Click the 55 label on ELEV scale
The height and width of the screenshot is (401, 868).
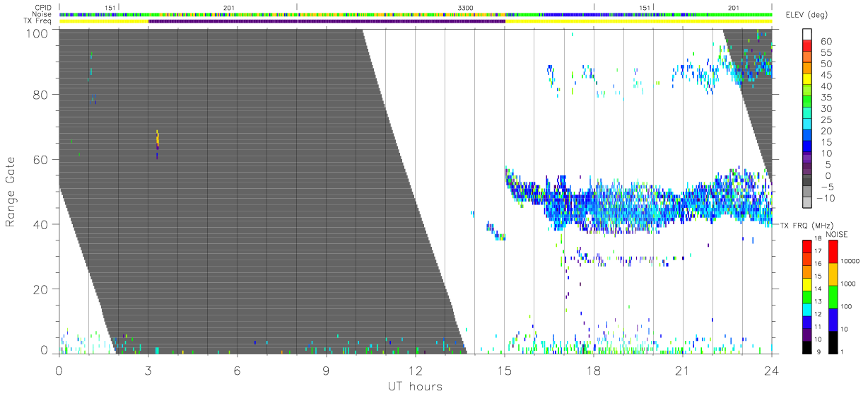pos(826,52)
